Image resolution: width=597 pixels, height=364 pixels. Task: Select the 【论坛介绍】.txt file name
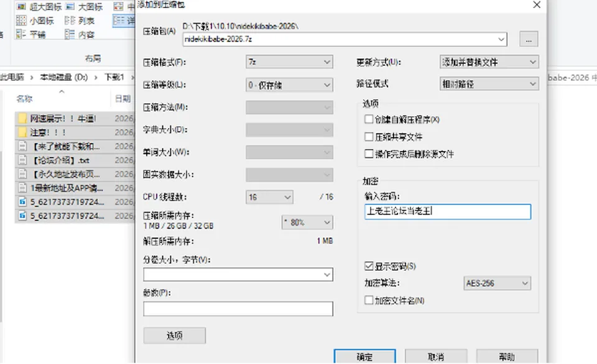60,160
